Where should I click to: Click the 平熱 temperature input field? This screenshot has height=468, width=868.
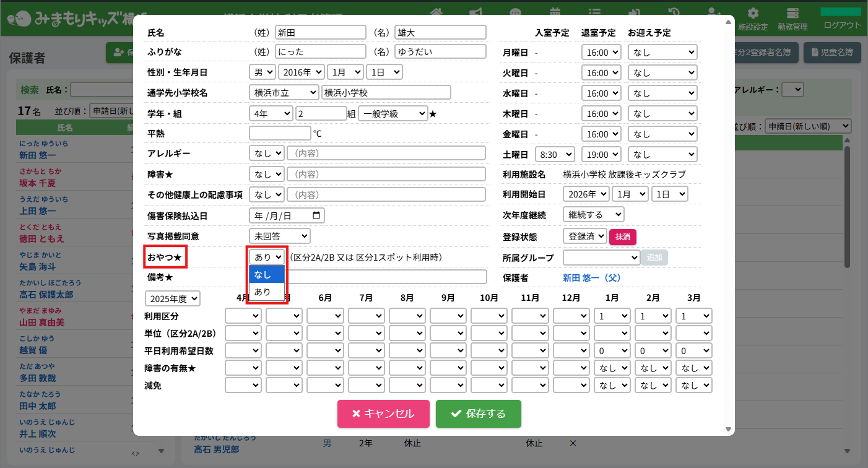pyautogui.click(x=280, y=133)
